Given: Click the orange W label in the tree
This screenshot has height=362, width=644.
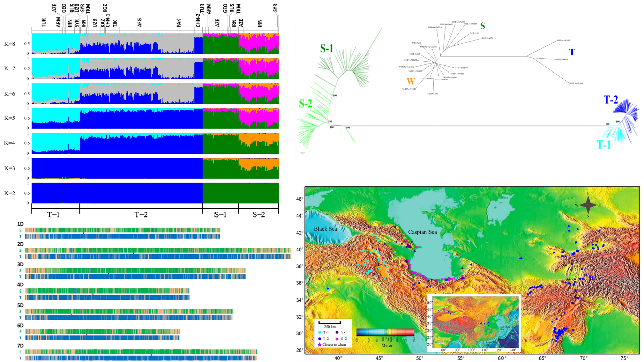Looking at the screenshot, I should pos(411,81).
